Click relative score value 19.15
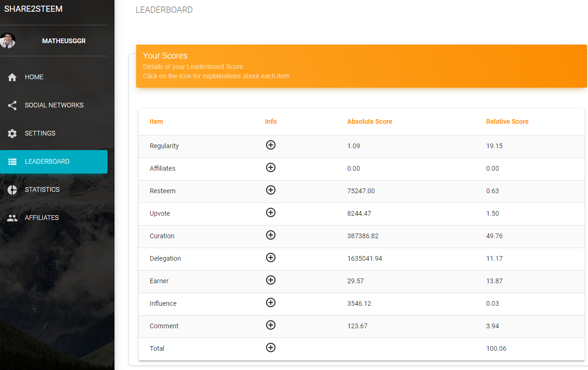Viewport: 588px width, 370px height. 494,146
